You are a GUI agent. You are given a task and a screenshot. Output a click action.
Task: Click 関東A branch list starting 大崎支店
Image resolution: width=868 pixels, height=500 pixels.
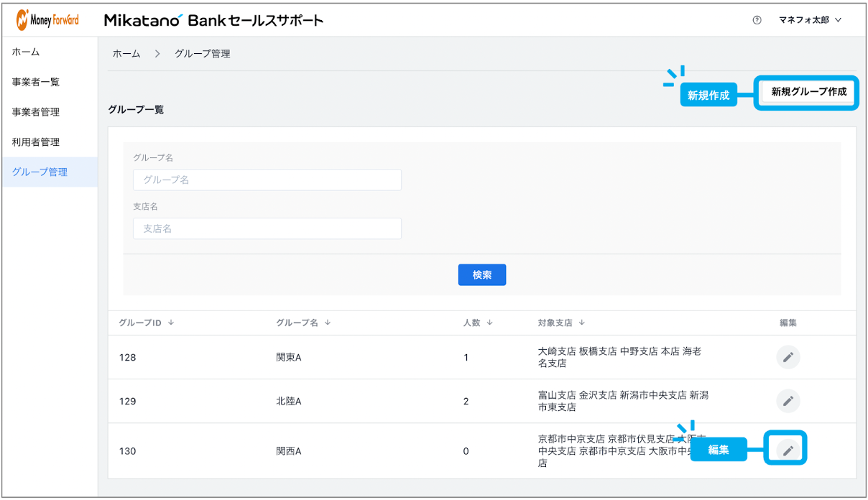click(x=619, y=357)
